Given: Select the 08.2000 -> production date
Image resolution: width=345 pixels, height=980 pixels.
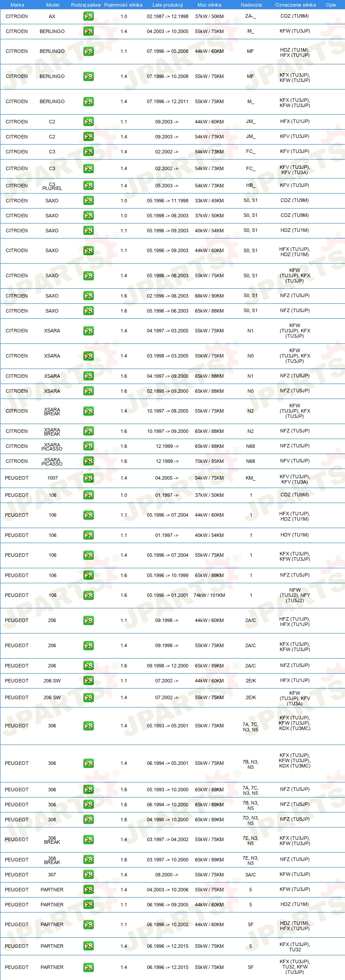Looking at the screenshot, I should click(167, 875).
